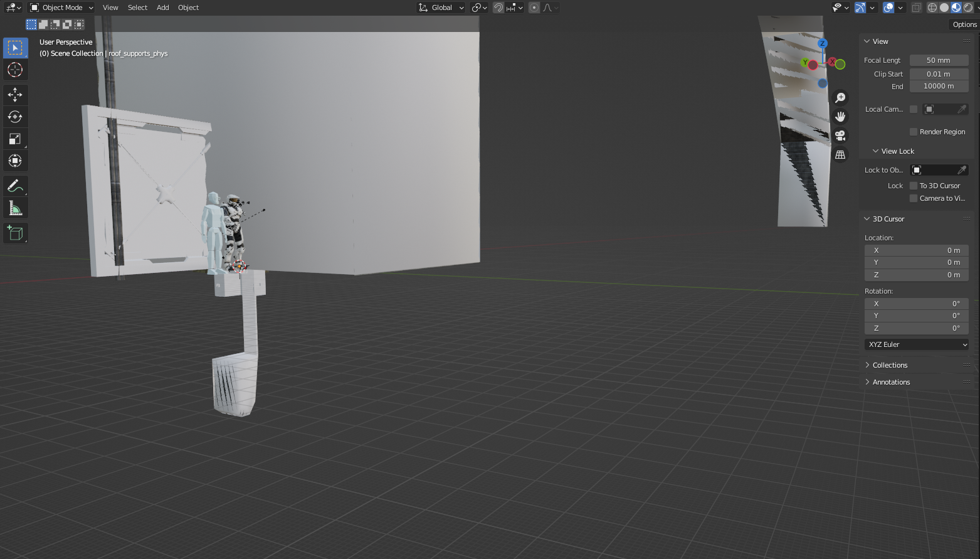Open the Object Mode dropdown

pyautogui.click(x=61, y=8)
